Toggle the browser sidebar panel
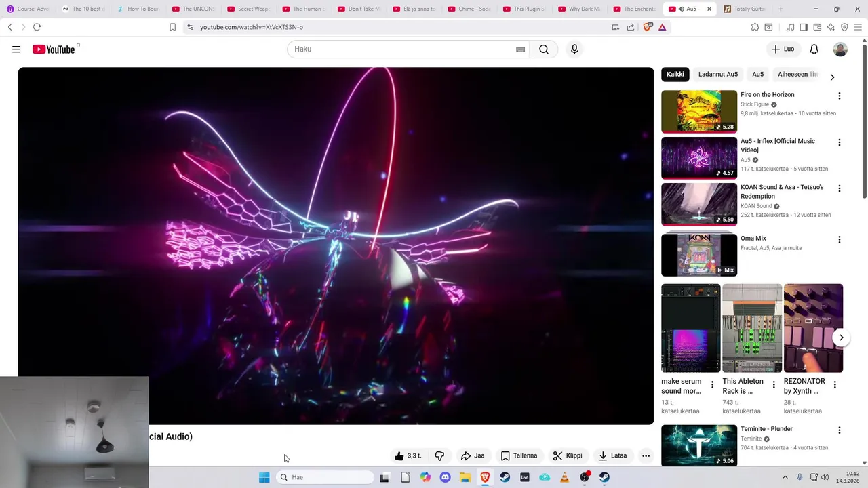This screenshot has width=868, height=488. tap(804, 27)
